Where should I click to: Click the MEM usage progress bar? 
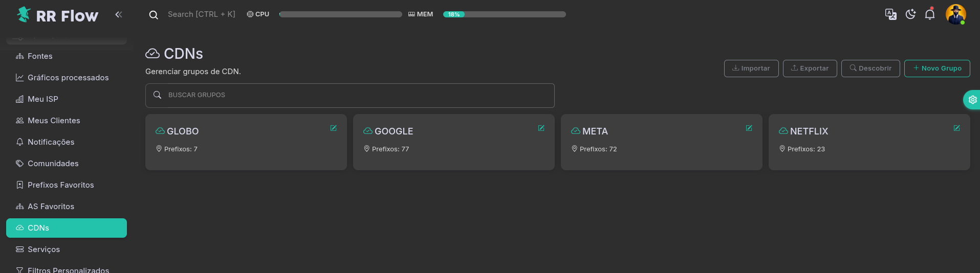[x=504, y=14]
